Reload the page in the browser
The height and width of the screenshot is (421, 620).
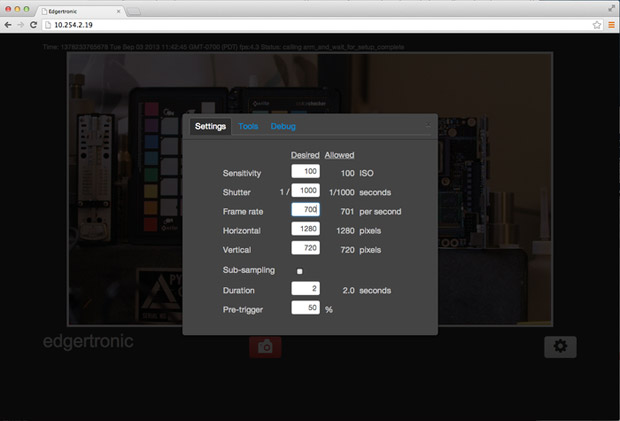tap(37, 24)
